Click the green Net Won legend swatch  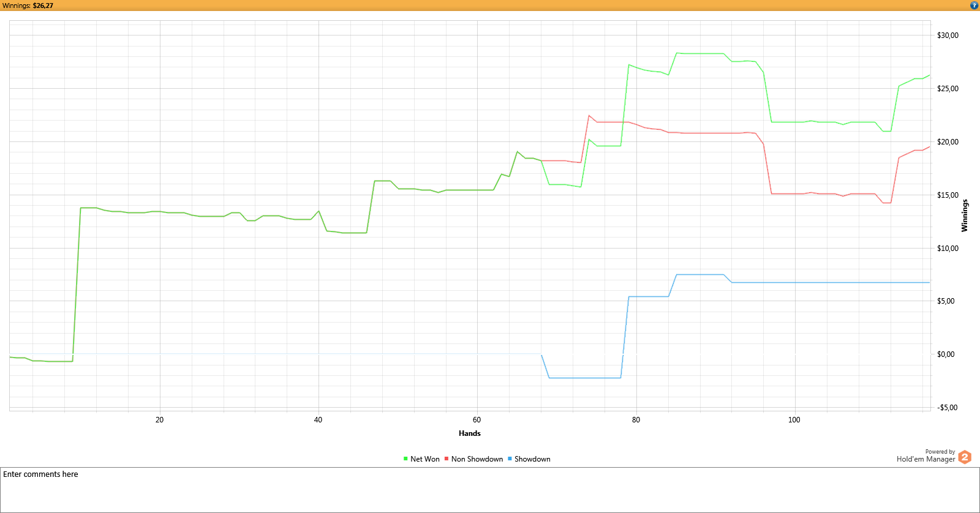pos(405,459)
